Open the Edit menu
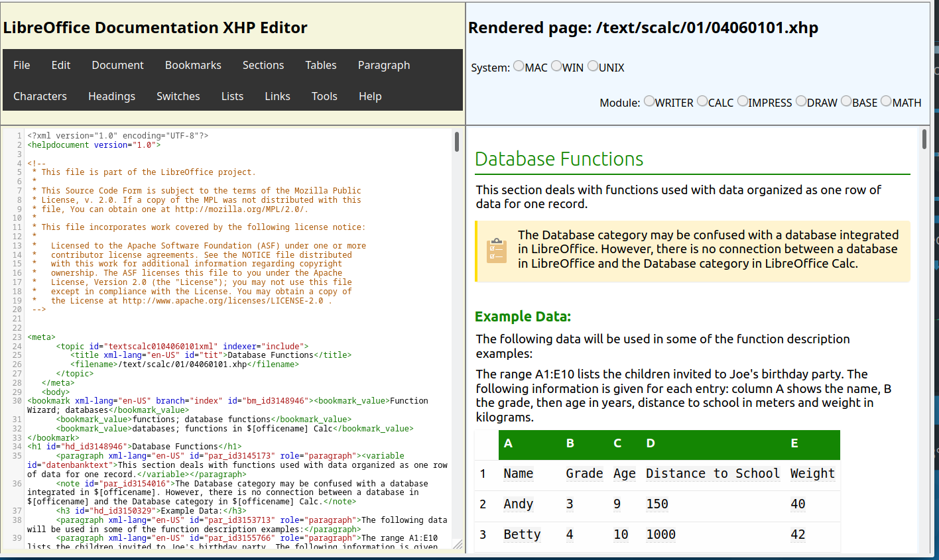Screen dimensions: 939x560 (61, 65)
